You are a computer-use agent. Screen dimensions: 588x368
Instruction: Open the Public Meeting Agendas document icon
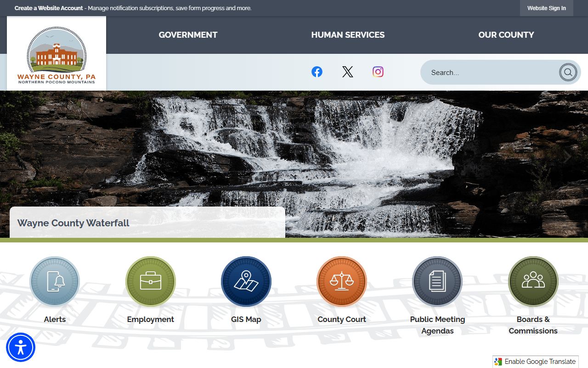click(437, 281)
